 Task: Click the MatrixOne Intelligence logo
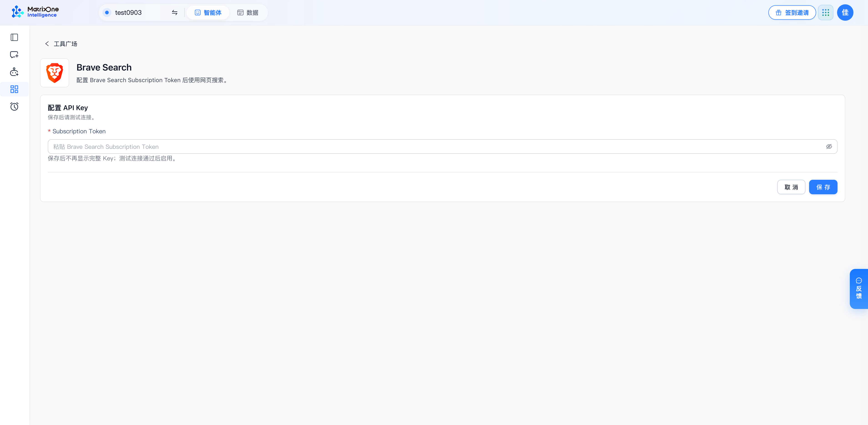pyautogui.click(x=35, y=12)
